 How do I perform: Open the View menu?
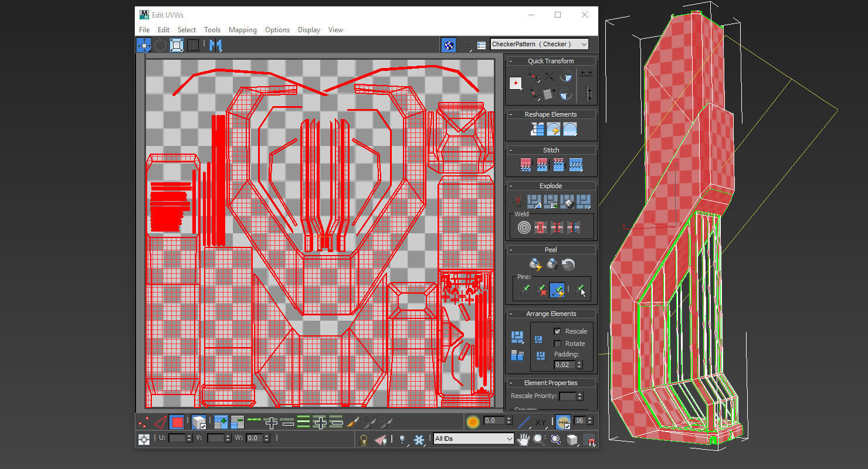(x=335, y=30)
